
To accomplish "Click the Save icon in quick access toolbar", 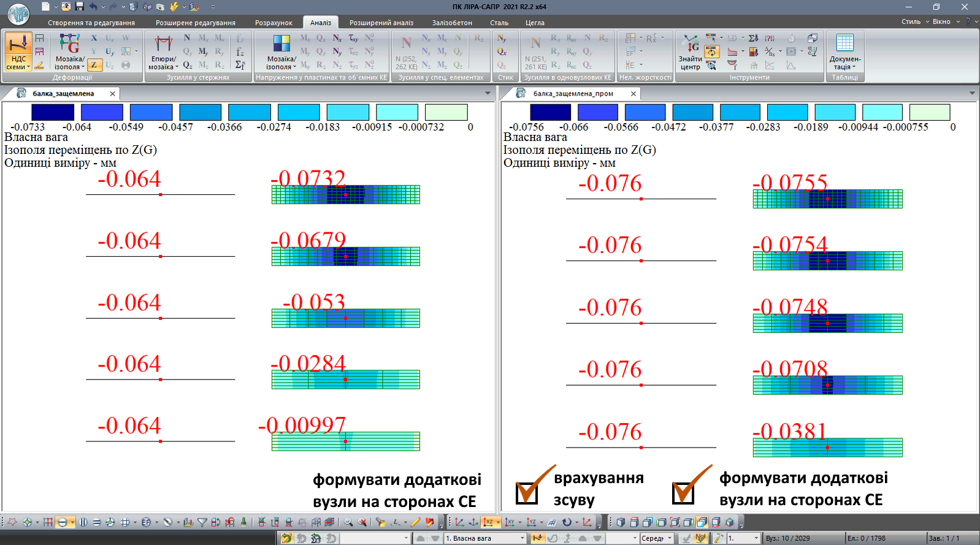I will 79,7.
